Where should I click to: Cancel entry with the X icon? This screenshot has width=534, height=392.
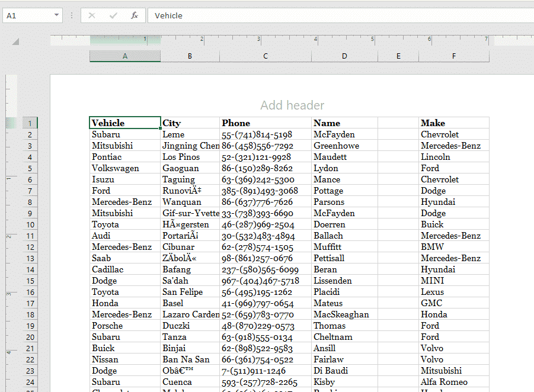pyautogui.click(x=92, y=15)
